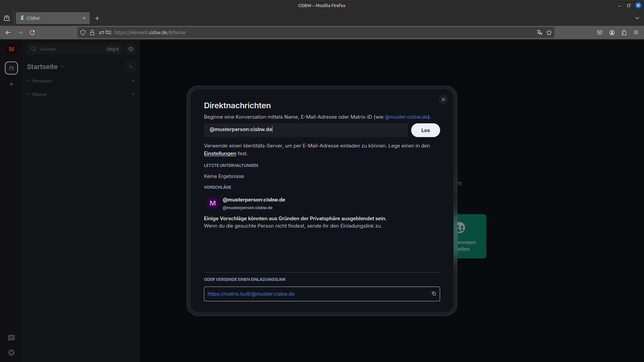Click the user avatar M in top-left

pos(11,49)
